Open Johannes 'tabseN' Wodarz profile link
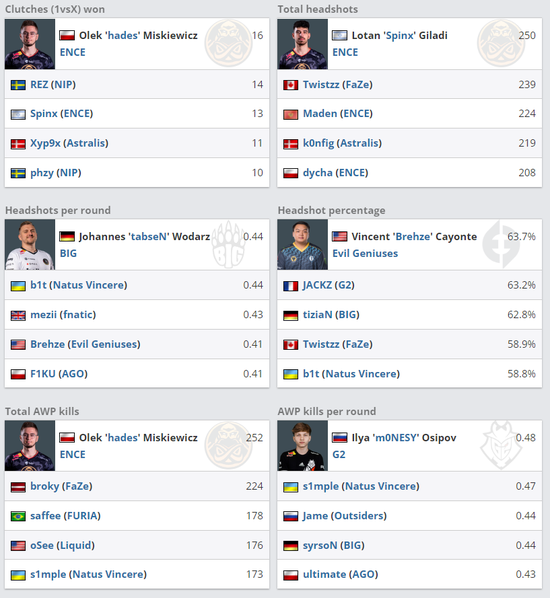Screen dimensions: 550x598 tap(144, 236)
